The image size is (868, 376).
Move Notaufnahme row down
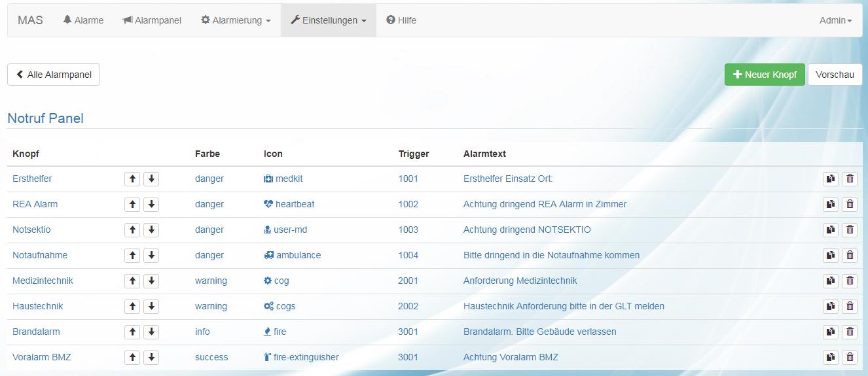pyautogui.click(x=151, y=256)
